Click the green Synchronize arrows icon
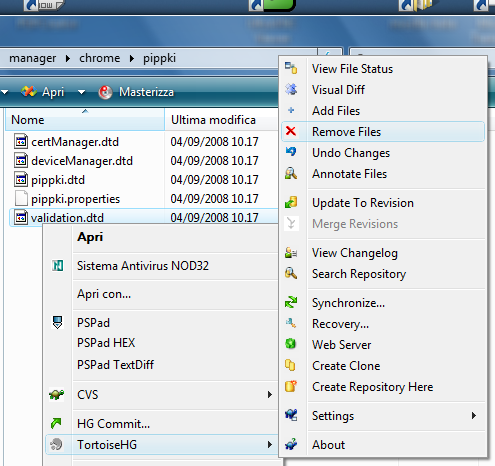The image size is (495, 466). click(291, 302)
